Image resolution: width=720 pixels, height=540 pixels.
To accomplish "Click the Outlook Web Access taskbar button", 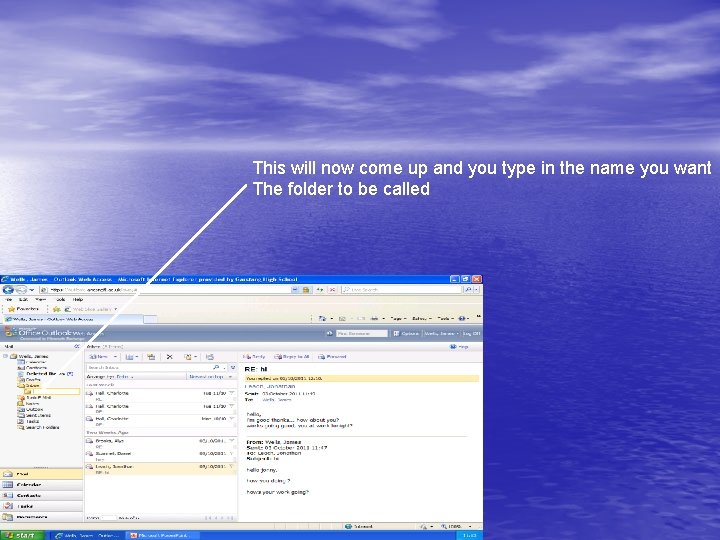I will coord(87,535).
